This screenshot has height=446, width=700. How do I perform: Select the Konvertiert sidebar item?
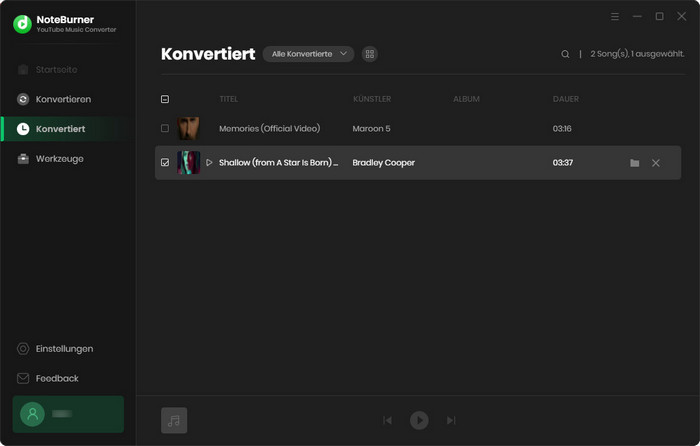[x=68, y=129]
